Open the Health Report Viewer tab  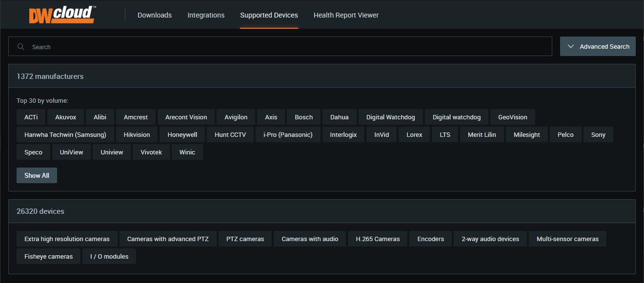(x=346, y=15)
